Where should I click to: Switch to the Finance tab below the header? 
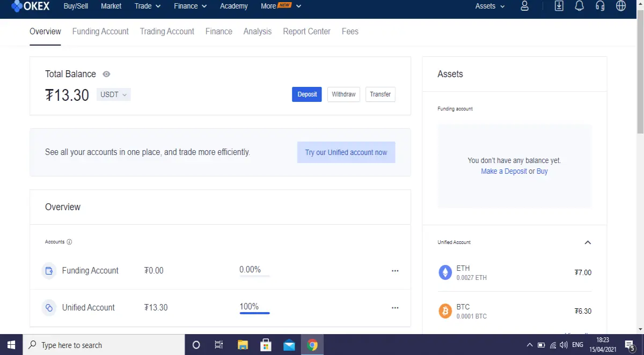(219, 32)
